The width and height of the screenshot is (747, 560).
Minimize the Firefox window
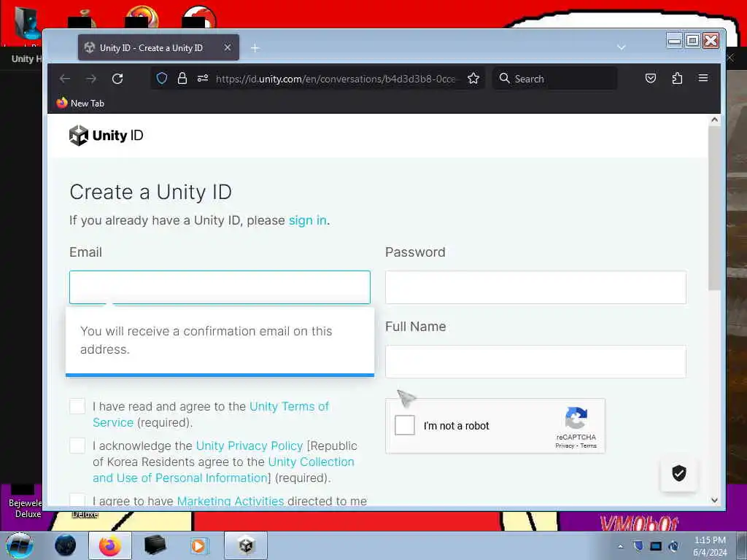[x=675, y=41]
